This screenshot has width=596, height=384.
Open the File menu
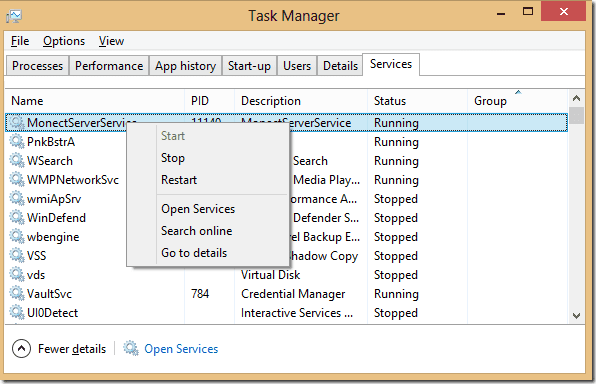[20, 41]
